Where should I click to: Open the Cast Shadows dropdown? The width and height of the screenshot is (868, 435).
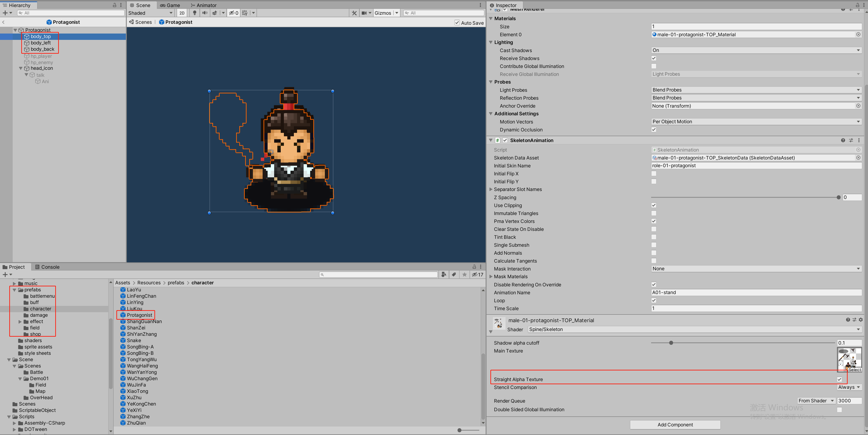pos(756,50)
